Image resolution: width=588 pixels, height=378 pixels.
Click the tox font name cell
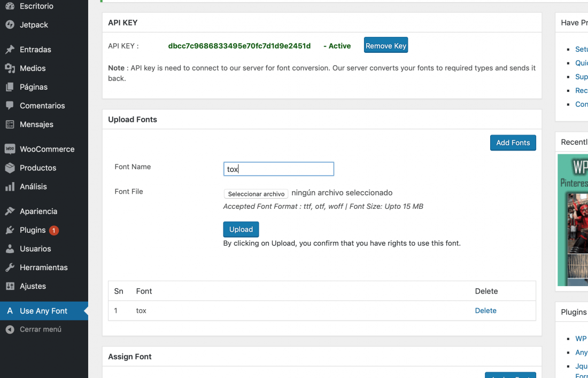coord(141,311)
